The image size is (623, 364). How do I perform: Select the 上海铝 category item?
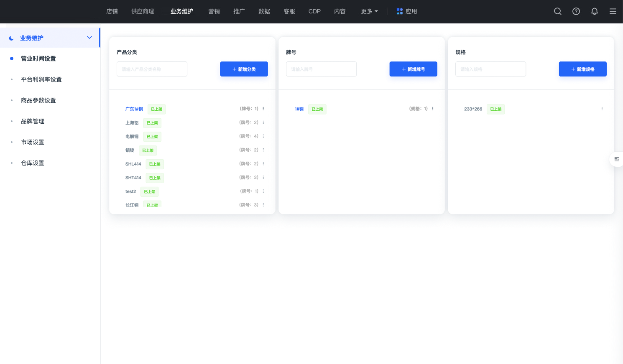coord(132,123)
